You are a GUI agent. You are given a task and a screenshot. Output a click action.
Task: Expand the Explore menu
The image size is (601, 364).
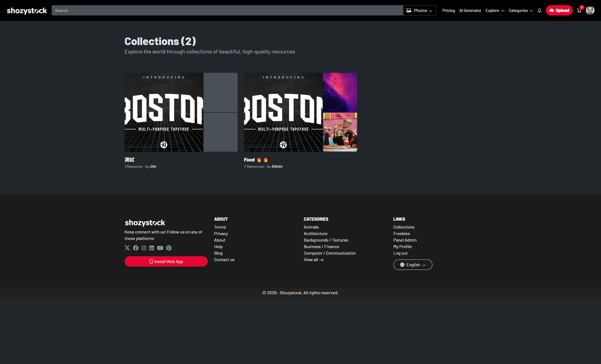[495, 11]
